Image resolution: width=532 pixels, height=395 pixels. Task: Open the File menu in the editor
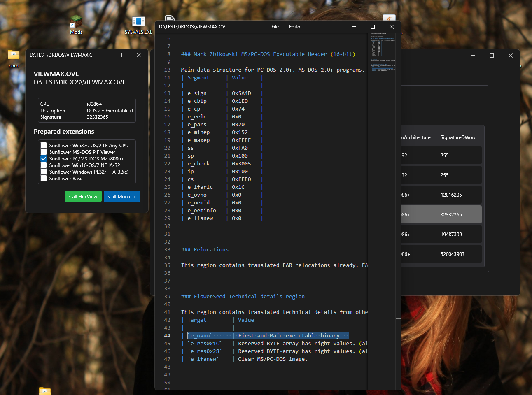275,27
